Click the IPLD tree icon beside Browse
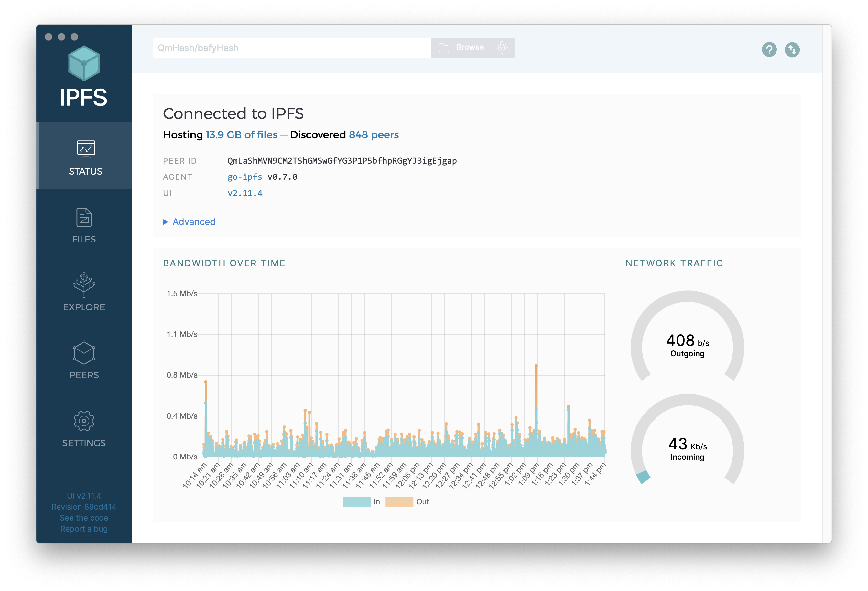This screenshot has width=868, height=591. [x=502, y=48]
